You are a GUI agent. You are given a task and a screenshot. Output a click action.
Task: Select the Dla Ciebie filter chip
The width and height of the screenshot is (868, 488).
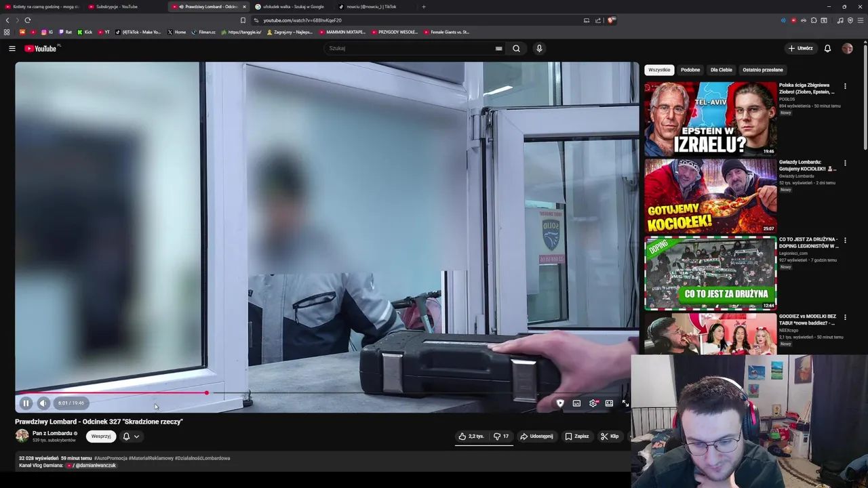tap(721, 70)
